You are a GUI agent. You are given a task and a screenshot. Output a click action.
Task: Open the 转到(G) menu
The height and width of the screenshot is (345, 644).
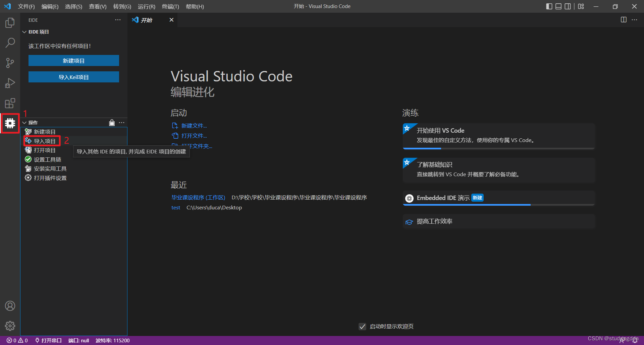(122, 6)
